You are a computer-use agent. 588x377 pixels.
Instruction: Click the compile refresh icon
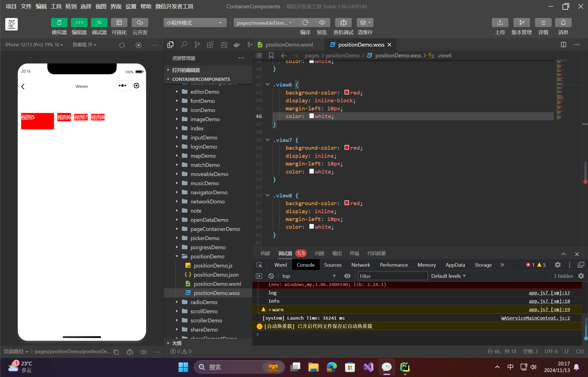[305, 23]
